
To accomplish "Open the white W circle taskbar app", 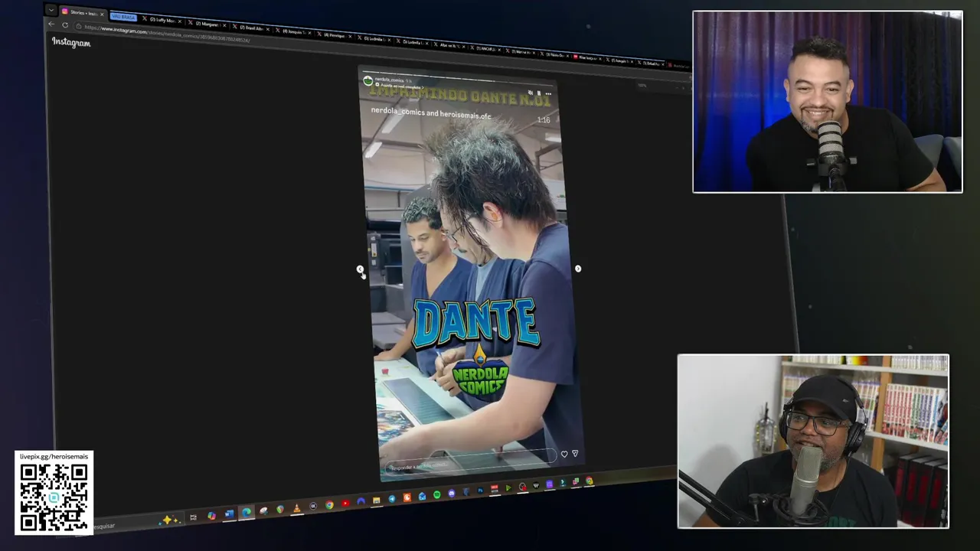I will [536, 485].
